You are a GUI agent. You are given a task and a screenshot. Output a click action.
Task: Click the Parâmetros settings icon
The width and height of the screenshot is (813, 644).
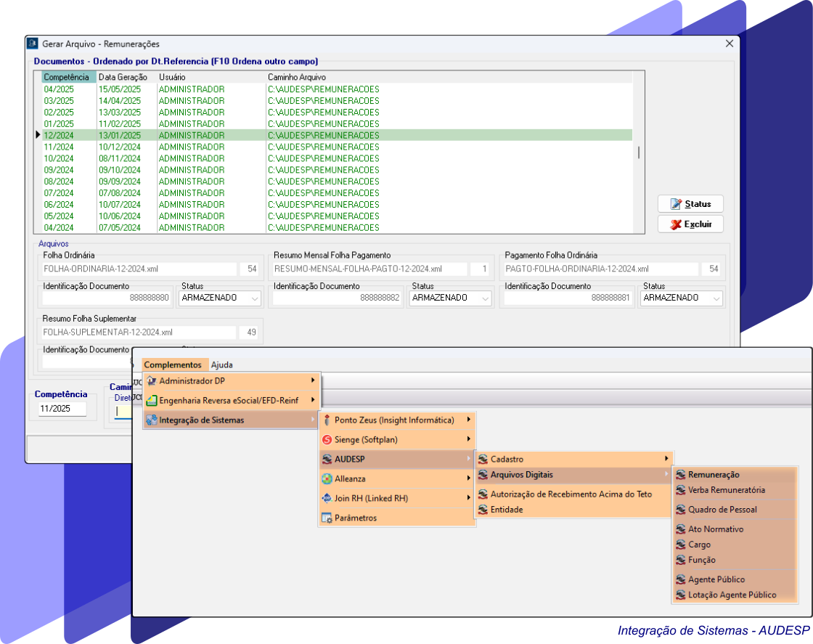click(x=327, y=518)
